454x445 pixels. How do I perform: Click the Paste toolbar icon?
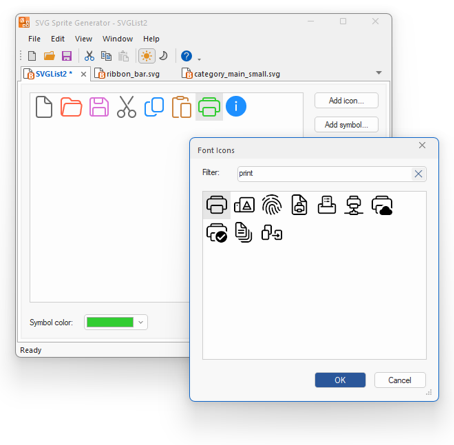tap(123, 56)
